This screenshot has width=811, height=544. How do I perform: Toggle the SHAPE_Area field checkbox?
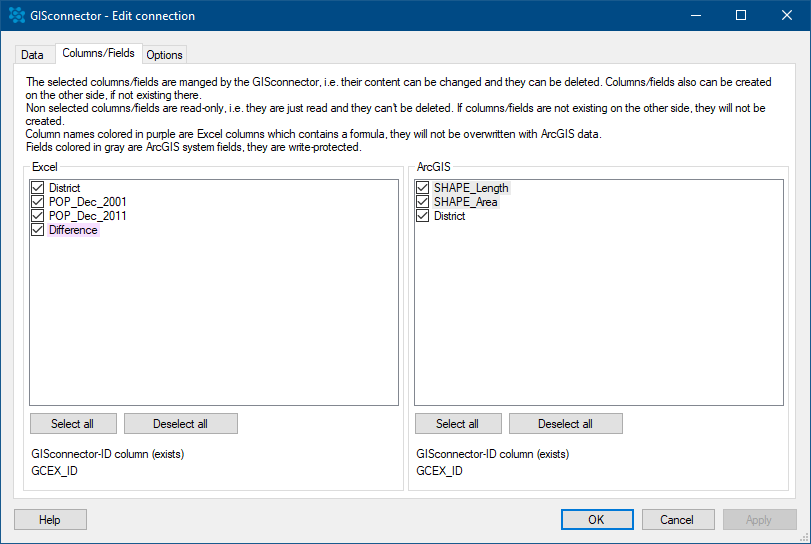coord(423,201)
